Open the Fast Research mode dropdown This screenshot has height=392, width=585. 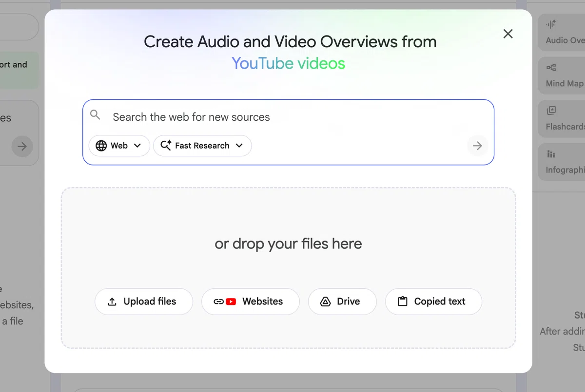coord(202,146)
